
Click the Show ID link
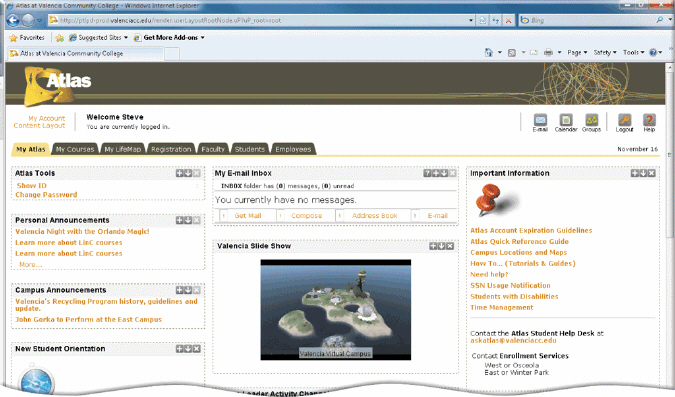31,186
